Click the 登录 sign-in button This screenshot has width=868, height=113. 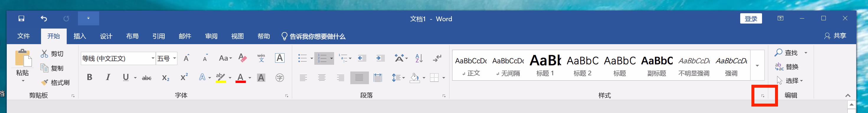pos(751,19)
